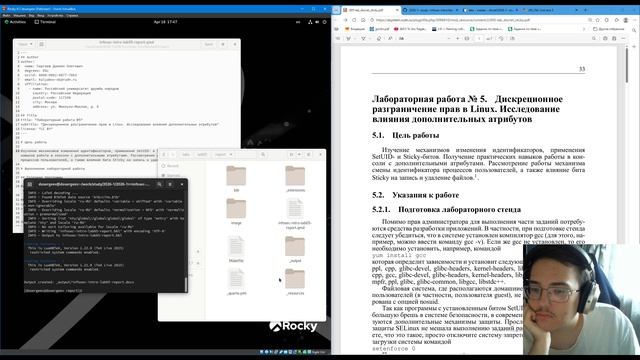Click heading 5.1. Цель работы in PDF
The height and width of the screenshot is (360, 640).
click(405, 135)
